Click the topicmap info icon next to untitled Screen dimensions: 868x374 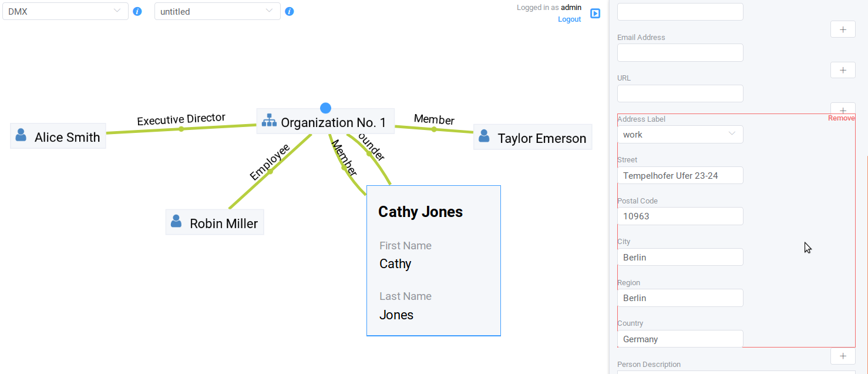(x=290, y=11)
